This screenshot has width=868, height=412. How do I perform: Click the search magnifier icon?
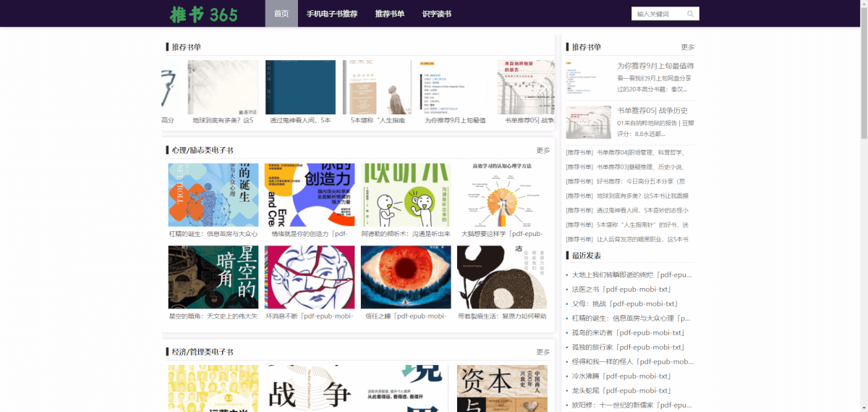(690, 14)
